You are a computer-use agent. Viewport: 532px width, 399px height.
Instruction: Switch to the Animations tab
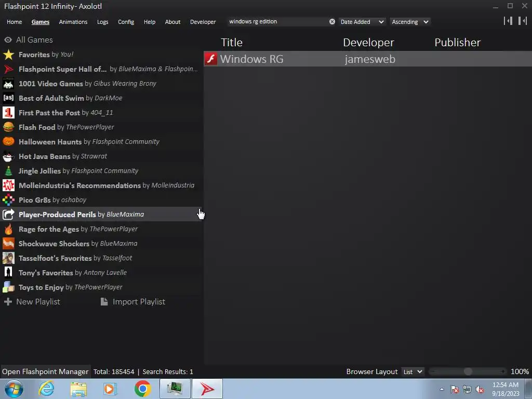[x=73, y=22]
